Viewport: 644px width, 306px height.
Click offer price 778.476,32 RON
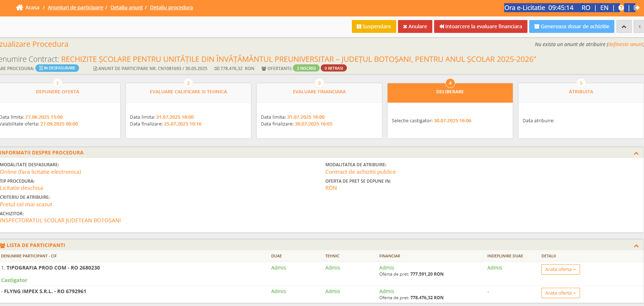click(x=427, y=298)
